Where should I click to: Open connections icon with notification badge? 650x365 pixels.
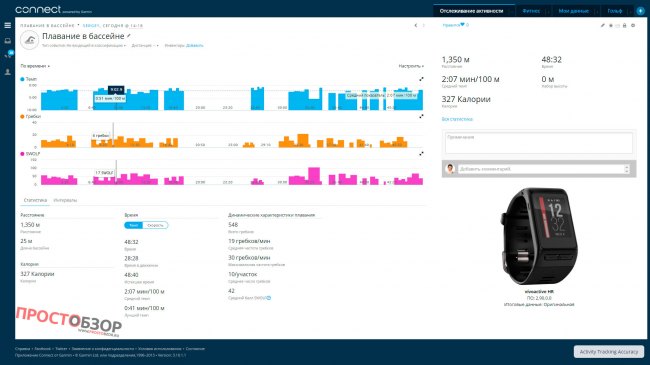click(x=8, y=55)
